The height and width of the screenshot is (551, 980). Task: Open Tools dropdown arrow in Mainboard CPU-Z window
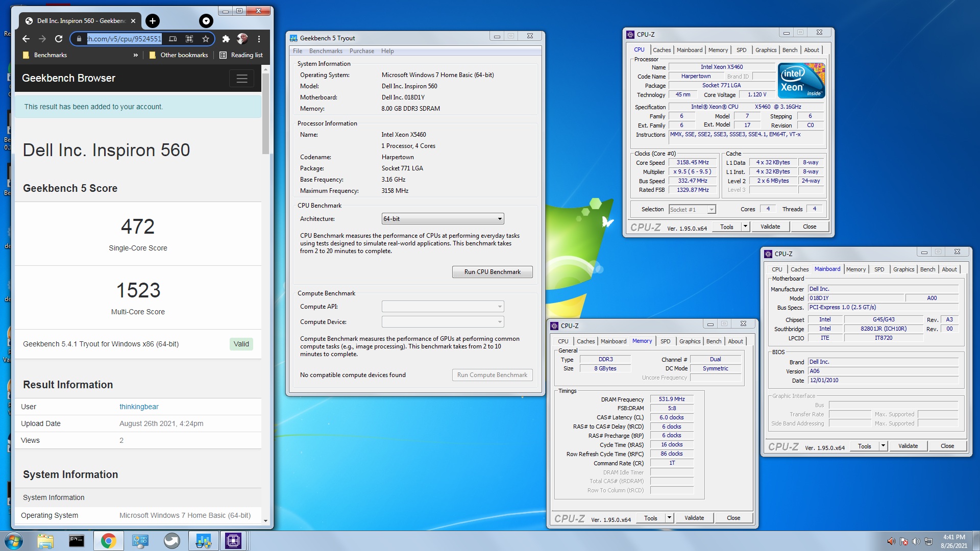[x=883, y=446]
